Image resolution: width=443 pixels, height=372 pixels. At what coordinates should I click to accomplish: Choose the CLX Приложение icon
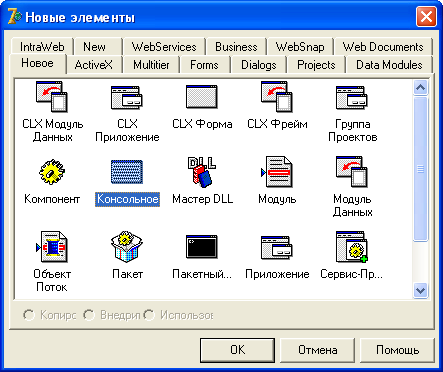(x=127, y=97)
